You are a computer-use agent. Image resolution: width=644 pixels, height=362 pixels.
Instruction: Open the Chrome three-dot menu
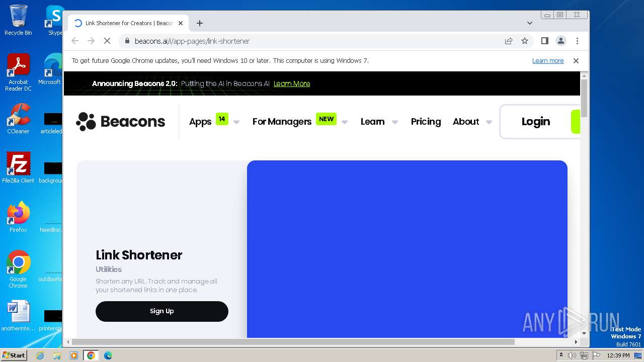pos(577,41)
